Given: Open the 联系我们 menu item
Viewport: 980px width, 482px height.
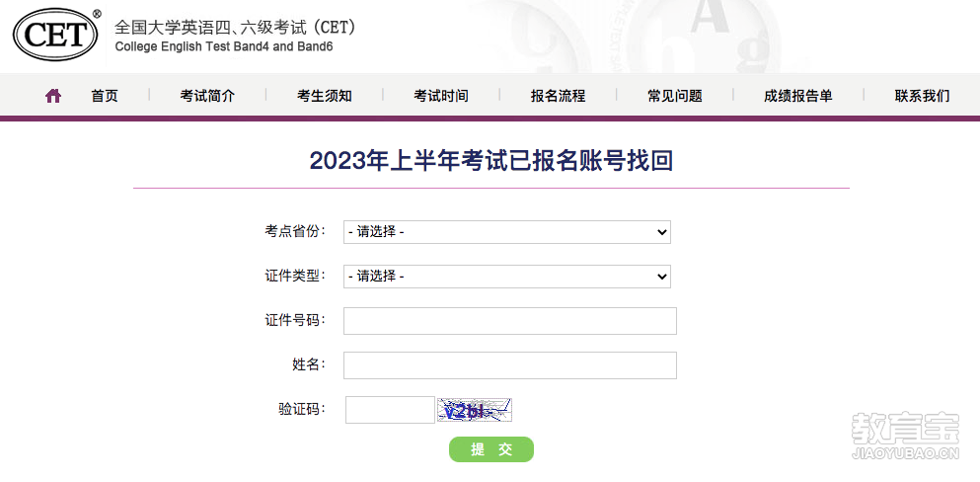Looking at the screenshot, I should pos(923,96).
